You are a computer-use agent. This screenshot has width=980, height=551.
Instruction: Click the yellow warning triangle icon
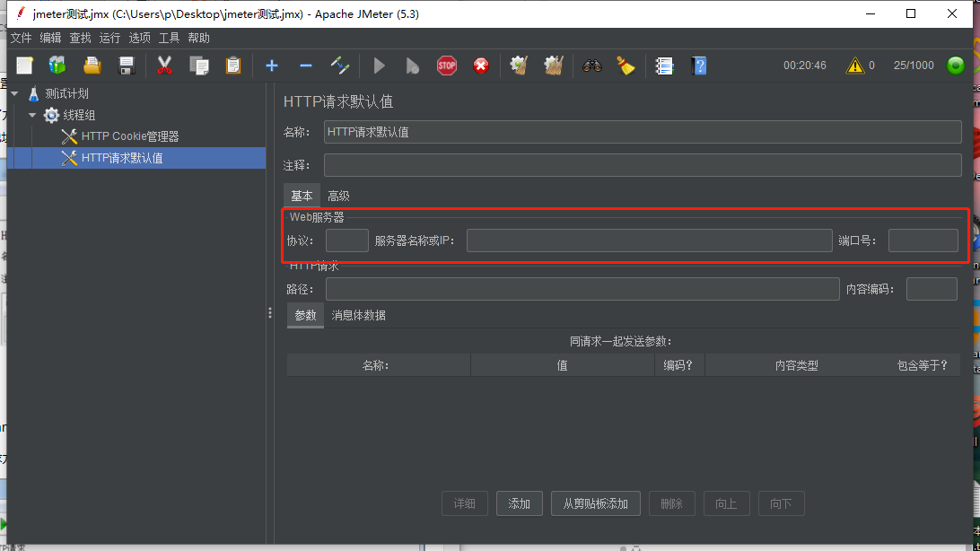click(854, 66)
